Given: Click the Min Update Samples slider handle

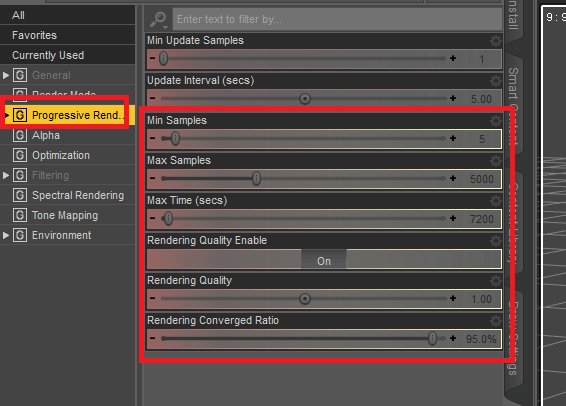Looking at the screenshot, I should click(x=164, y=58).
